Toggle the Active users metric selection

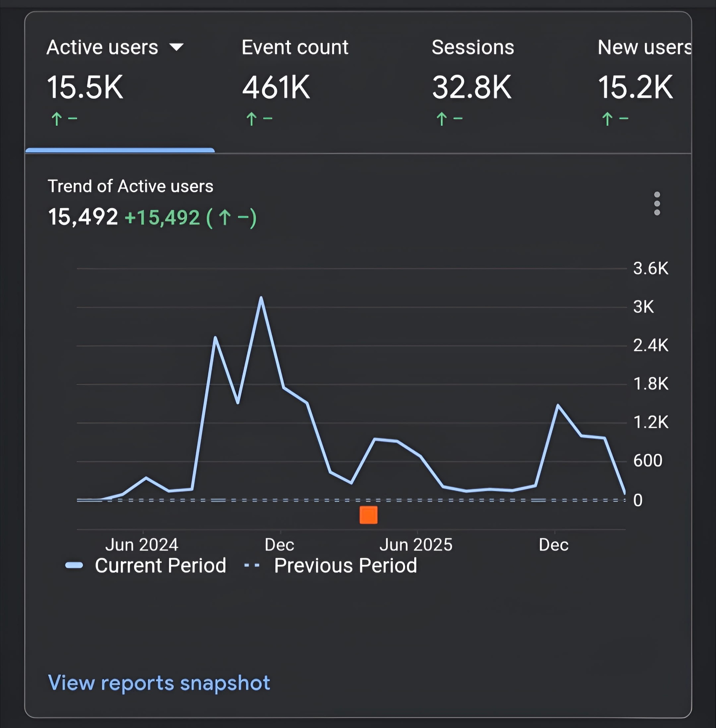coord(103,47)
